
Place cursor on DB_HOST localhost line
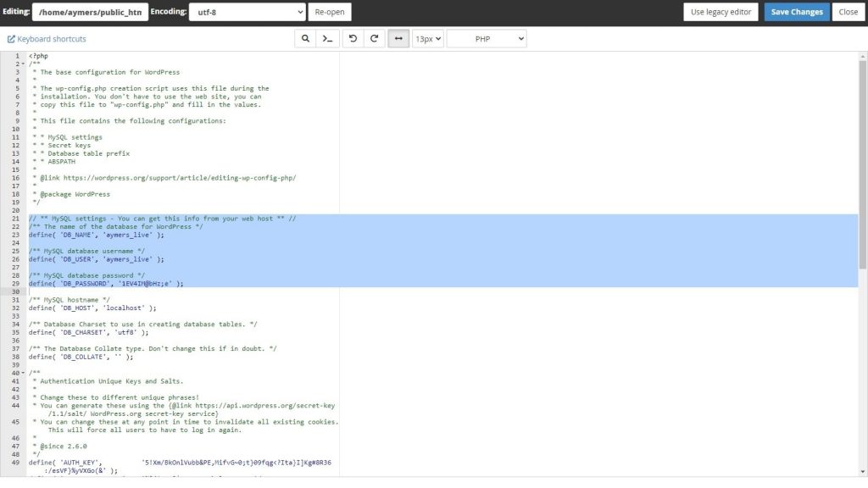93,308
